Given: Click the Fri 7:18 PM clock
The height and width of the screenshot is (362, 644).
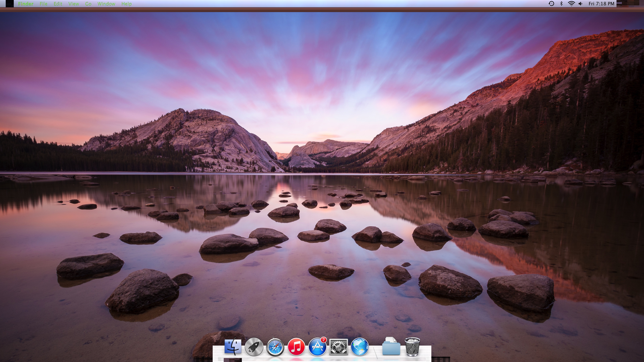Looking at the screenshot, I should coord(601,4).
